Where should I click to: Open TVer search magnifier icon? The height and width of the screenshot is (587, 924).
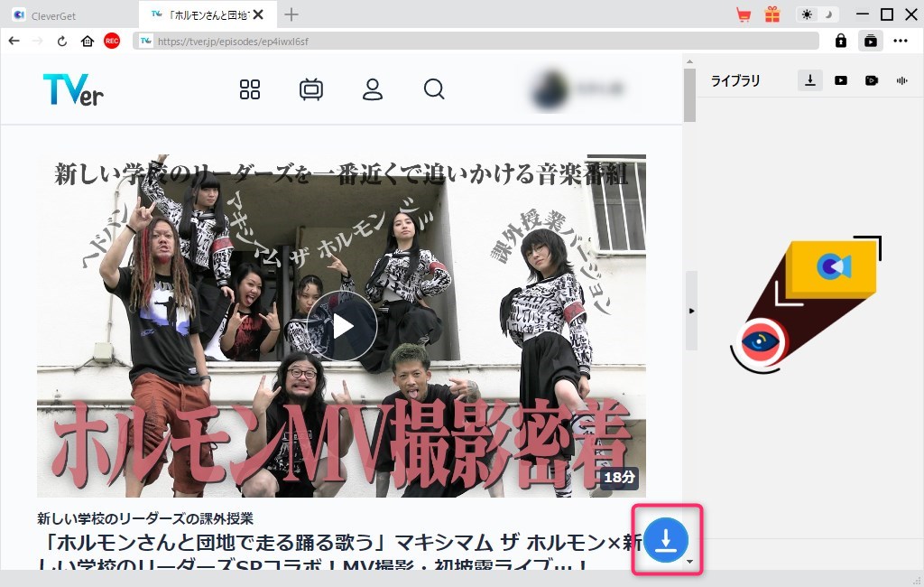[x=434, y=89]
